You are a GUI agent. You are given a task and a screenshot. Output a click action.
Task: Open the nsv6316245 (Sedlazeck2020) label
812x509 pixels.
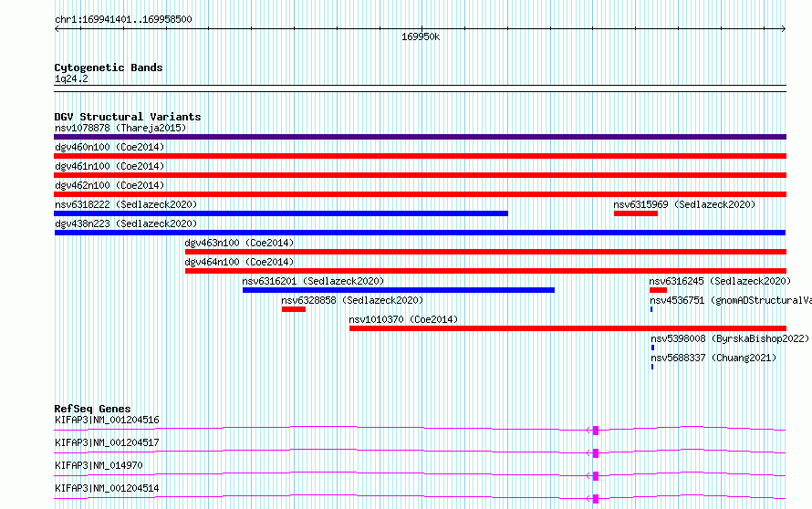pos(721,281)
